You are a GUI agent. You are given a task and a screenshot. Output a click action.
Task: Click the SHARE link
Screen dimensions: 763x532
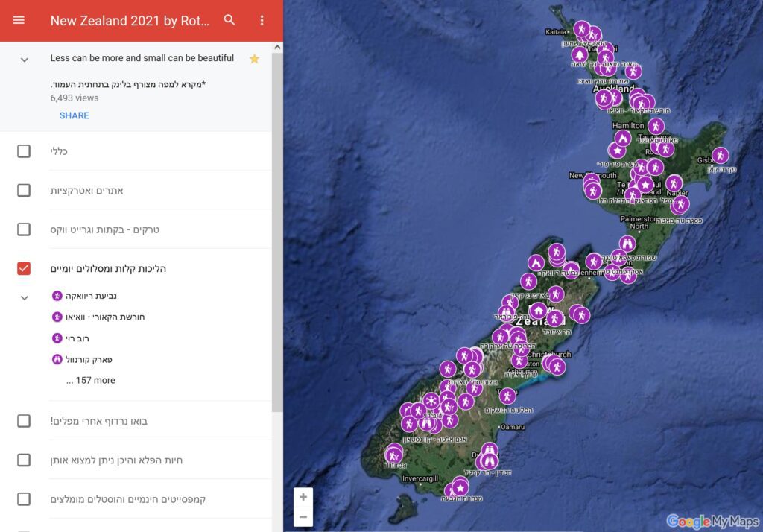[74, 115]
